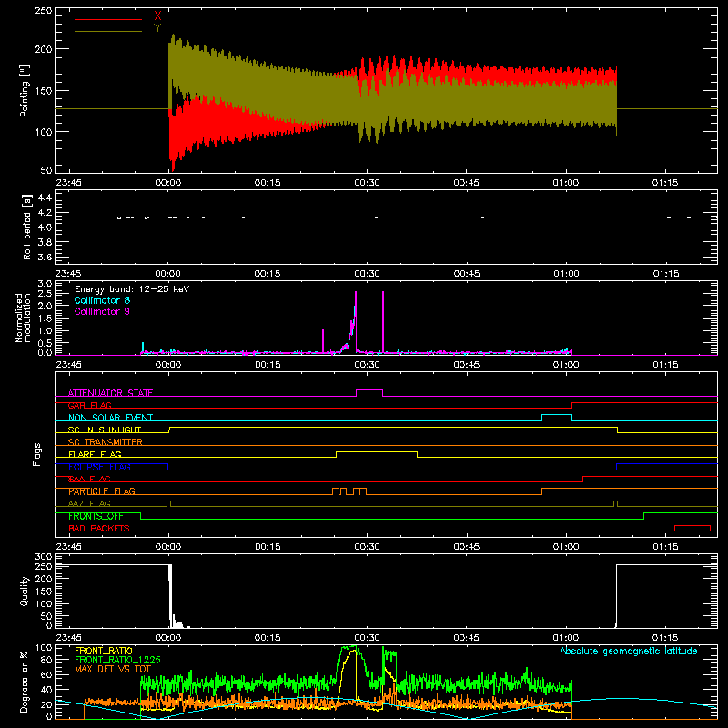Click the olive Y legend line
The height and width of the screenshot is (728, 728).
[108, 31]
